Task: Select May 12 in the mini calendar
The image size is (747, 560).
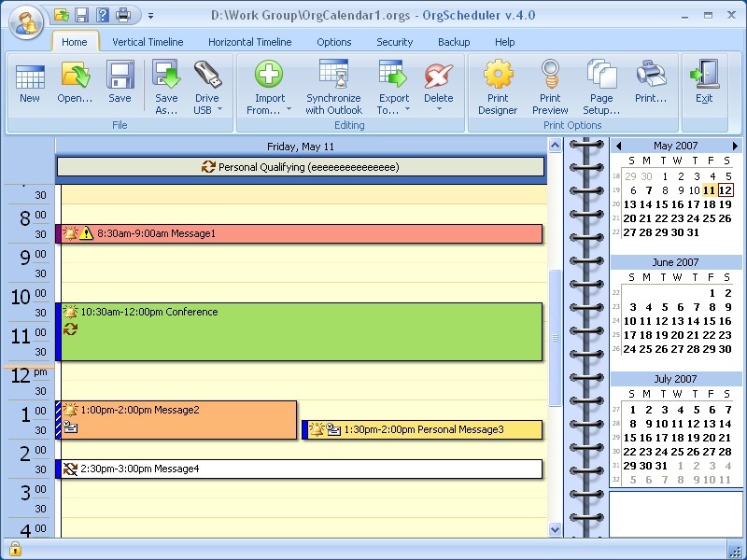Action: [x=726, y=190]
